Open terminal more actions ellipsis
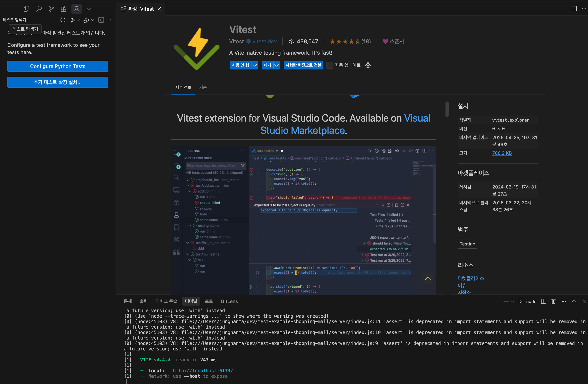The height and width of the screenshot is (384, 588). point(564,301)
